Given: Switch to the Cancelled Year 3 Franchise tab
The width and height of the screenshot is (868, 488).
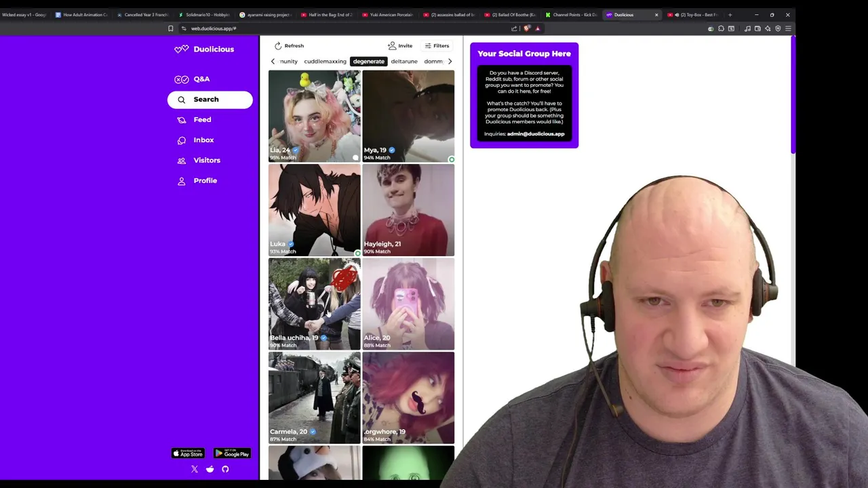Looking at the screenshot, I should click(143, 14).
